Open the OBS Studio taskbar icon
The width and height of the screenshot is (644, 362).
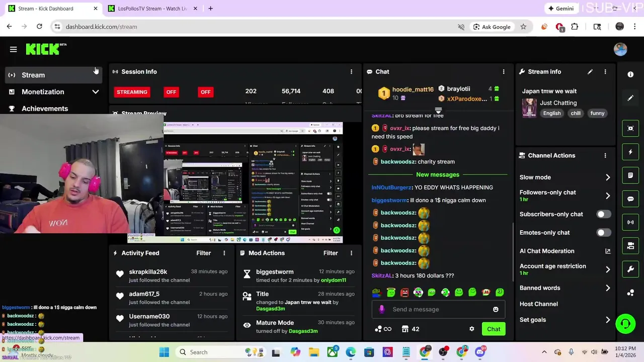(x=443, y=352)
